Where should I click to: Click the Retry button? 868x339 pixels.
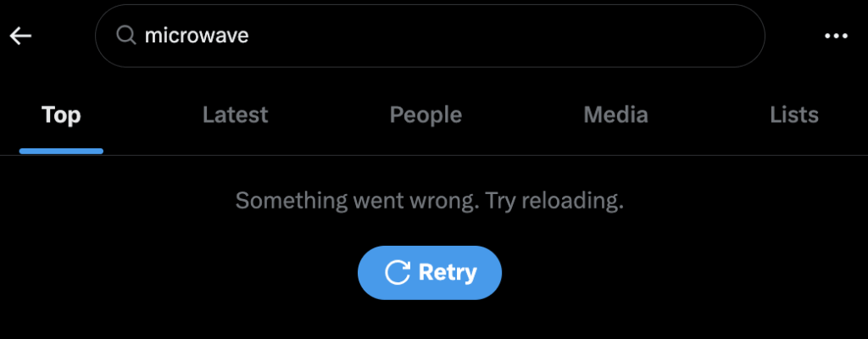[x=430, y=273]
